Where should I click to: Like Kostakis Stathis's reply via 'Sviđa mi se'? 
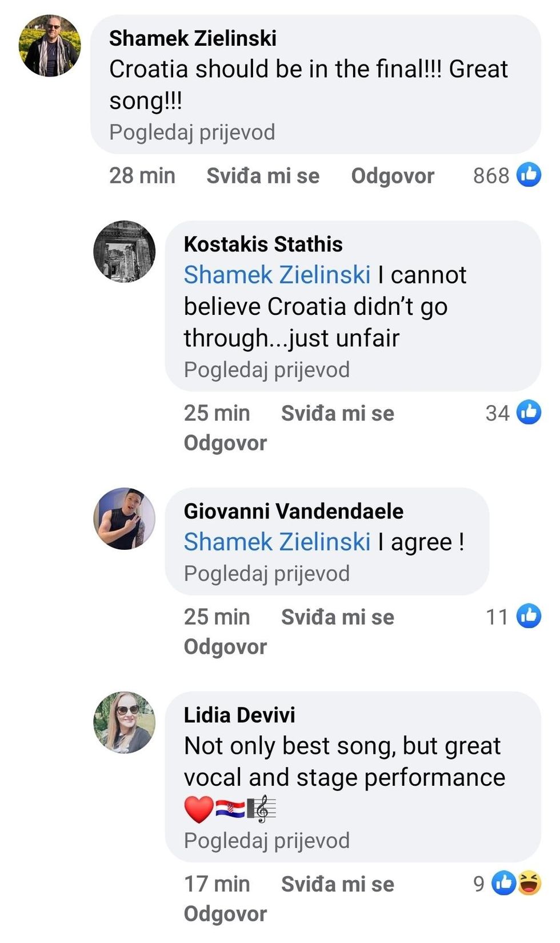point(337,413)
